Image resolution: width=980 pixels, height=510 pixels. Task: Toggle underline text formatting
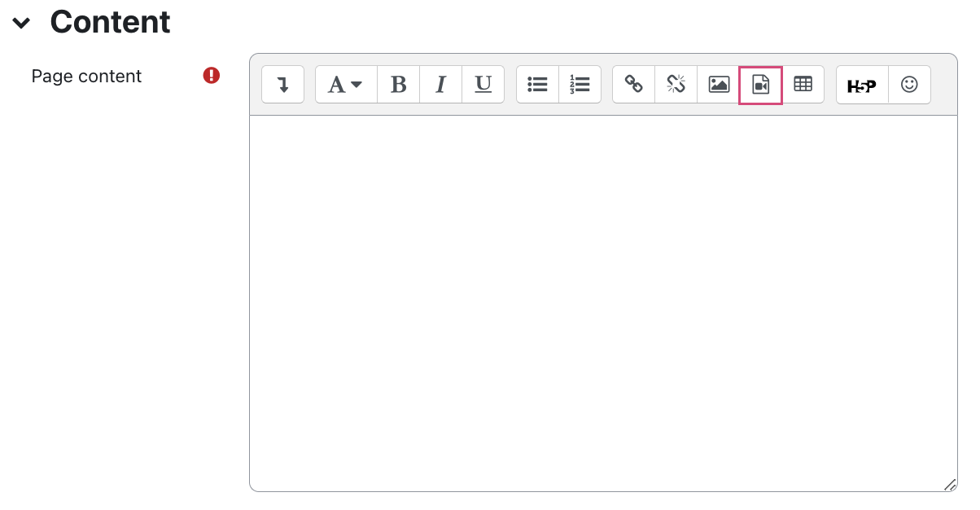point(483,84)
